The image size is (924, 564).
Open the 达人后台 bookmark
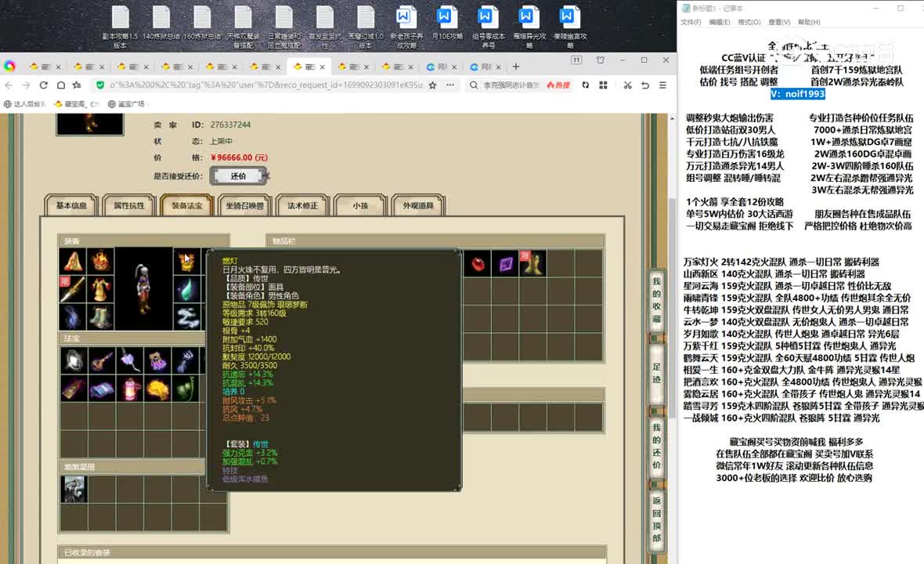click(25, 103)
